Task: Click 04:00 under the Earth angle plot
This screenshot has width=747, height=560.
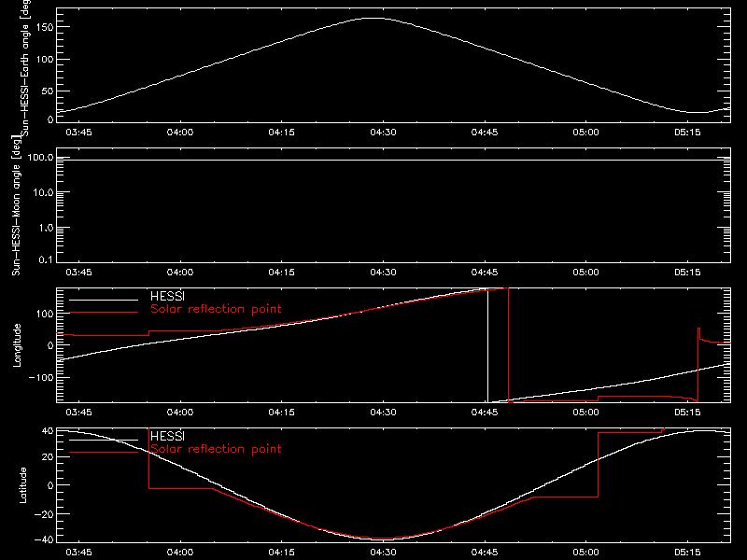Action: pyautogui.click(x=180, y=132)
